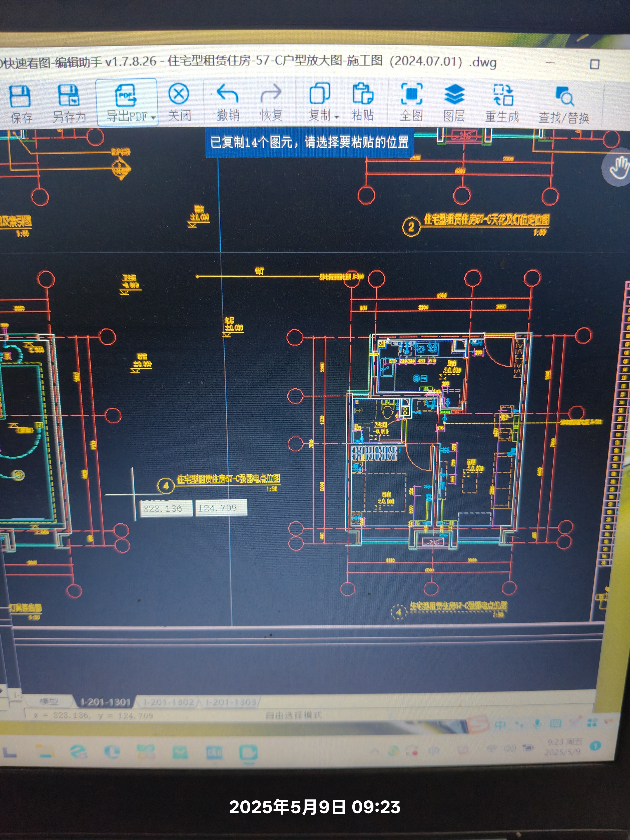Click the 复制 (Copy) icon
The width and height of the screenshot is (630, 840).
point(320,94)
